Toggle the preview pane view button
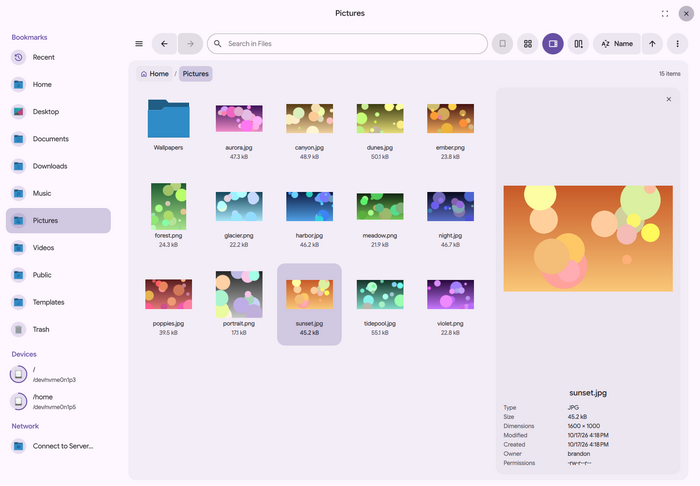Viewport: 700px width, 486px height. tap(553, 44)
